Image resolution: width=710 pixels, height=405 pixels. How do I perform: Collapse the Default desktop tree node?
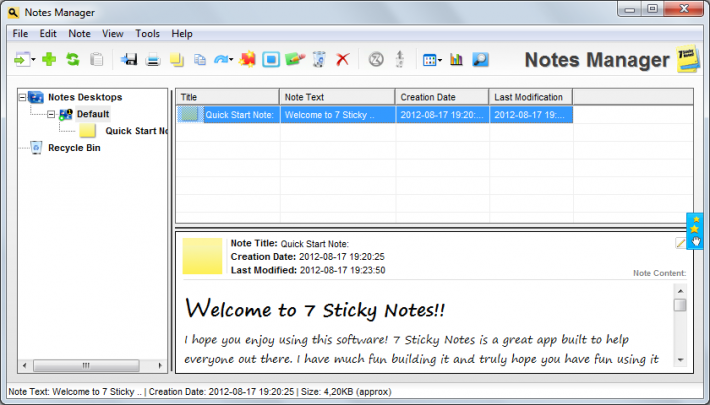[x=51, y=114]
